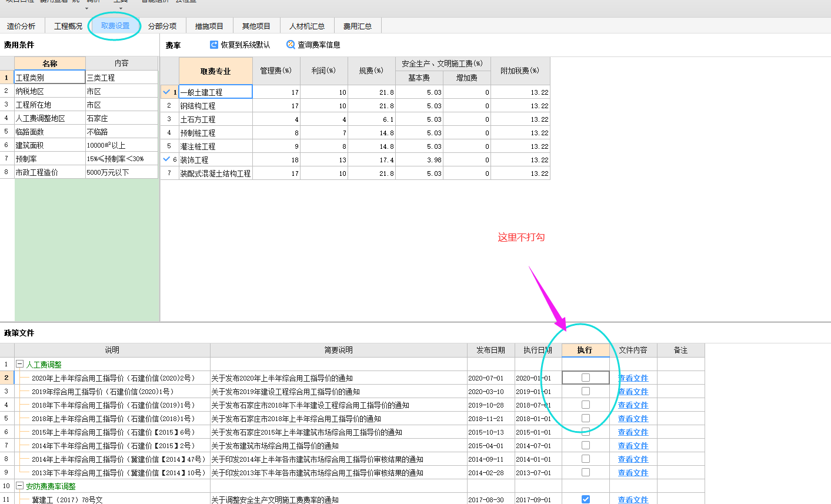Click the 工程类别 name cell

(50, 77)
